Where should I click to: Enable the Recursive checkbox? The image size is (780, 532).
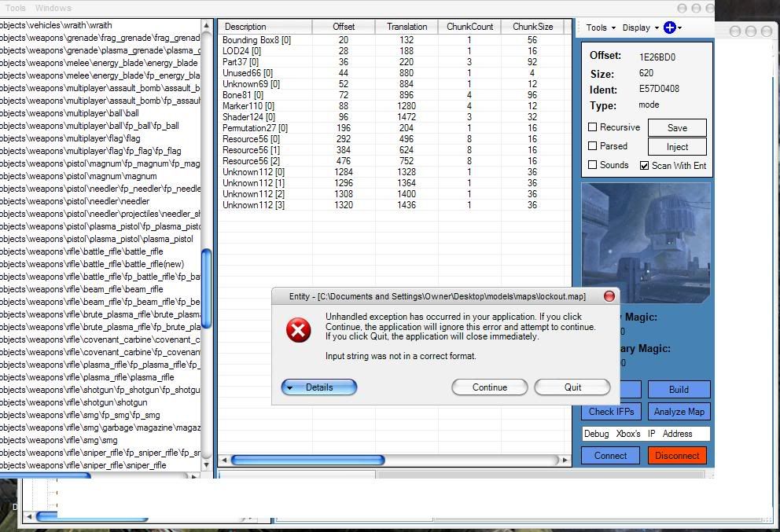tap(592, 127)
